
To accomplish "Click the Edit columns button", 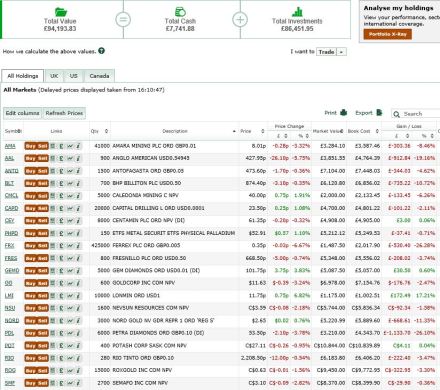I will 22,113.
